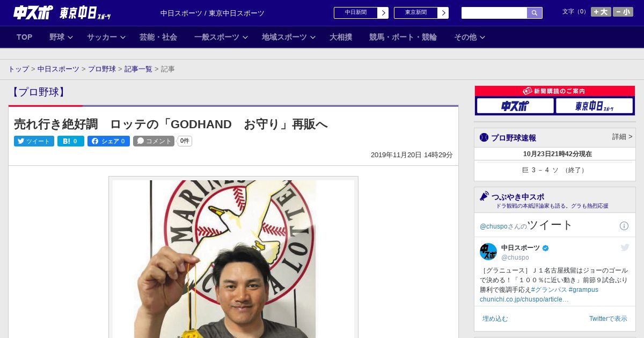644x338 pixels.
Task: Click the 記事一覧 breadcrumb link
Action: pos(138,69)
